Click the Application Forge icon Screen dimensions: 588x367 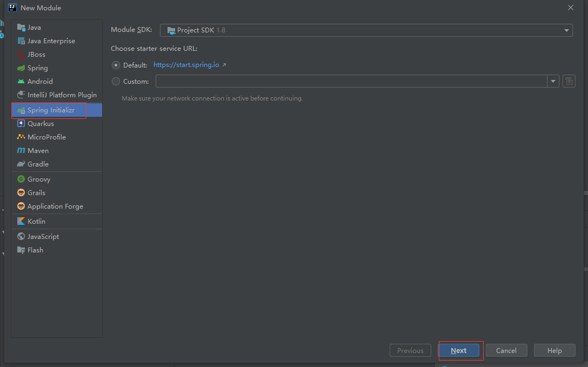(x=21, y=206)
